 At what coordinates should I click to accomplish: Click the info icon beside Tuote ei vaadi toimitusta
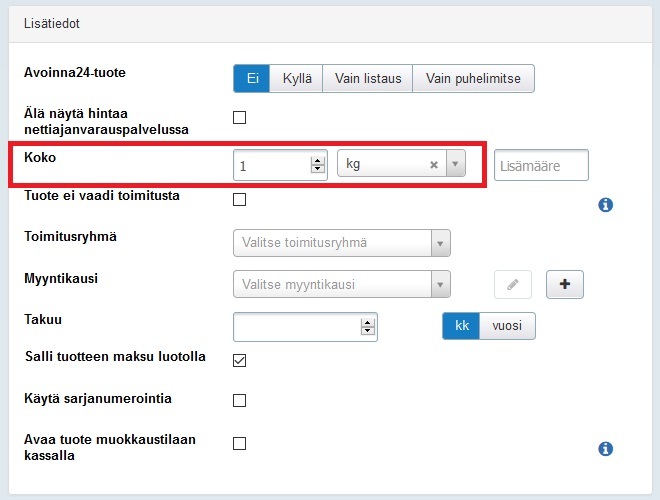tap(605, 205)
